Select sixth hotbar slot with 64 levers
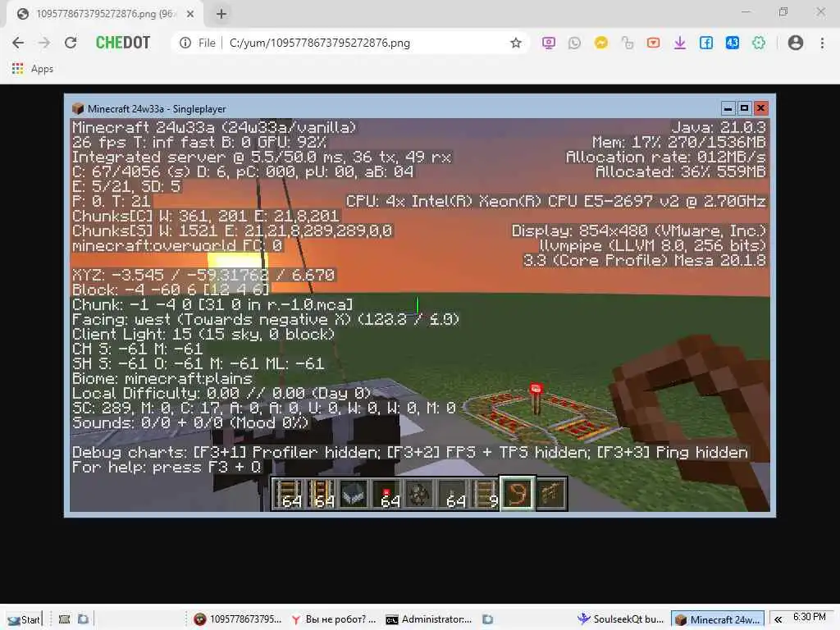Screen dimensions: 840x630 [453, 493]
